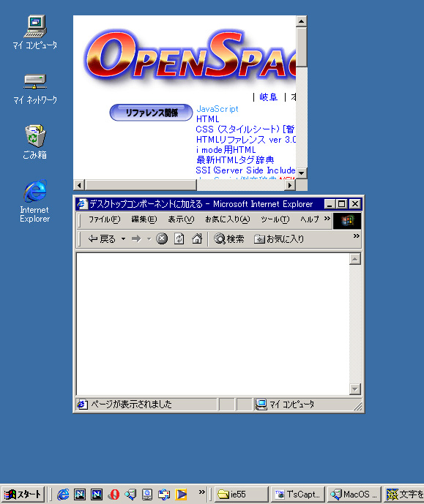424x504 pixels.
Task: Click the リファレンス関係 button
Action: [x=151, y=113]
